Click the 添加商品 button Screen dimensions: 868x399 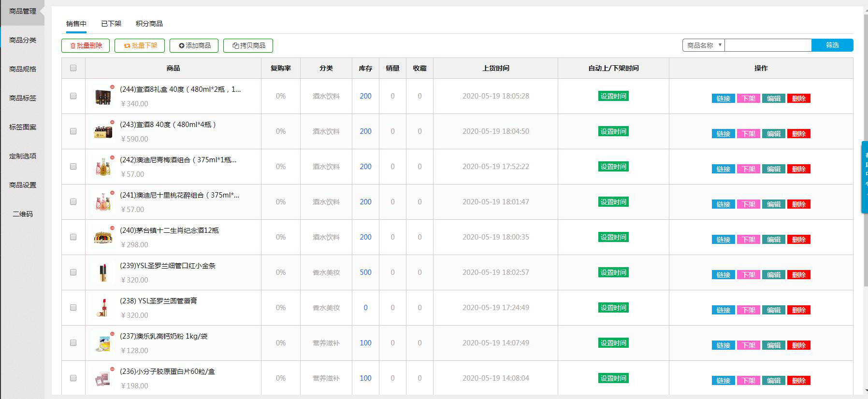194,45
